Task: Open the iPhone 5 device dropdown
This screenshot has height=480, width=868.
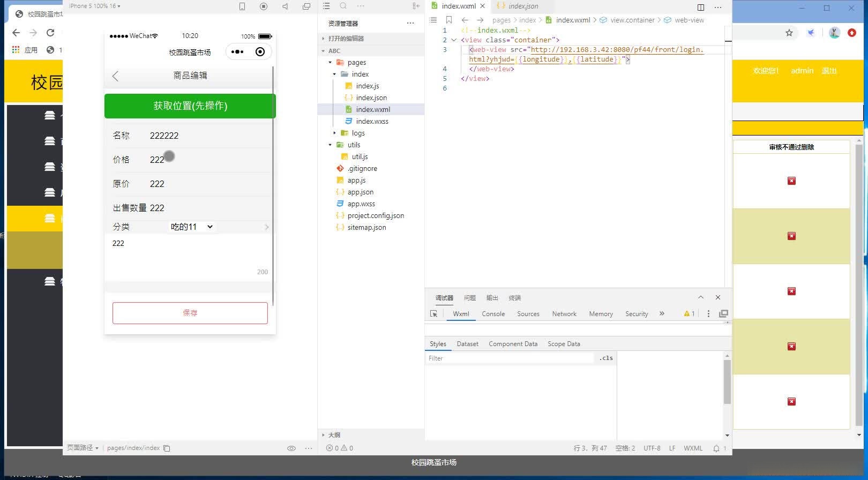Action: [95, 6]
